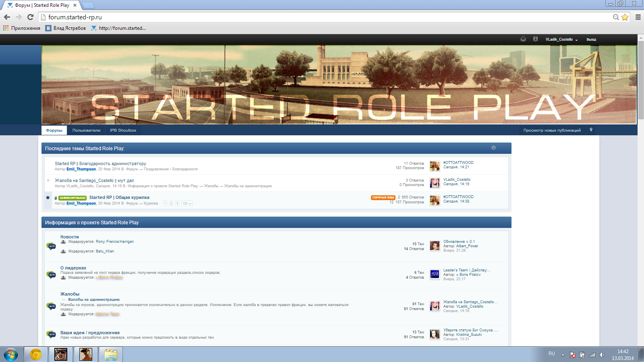Click avatar next to Уберите статую post
Screen dimensions: 644x362
point(435,334)
